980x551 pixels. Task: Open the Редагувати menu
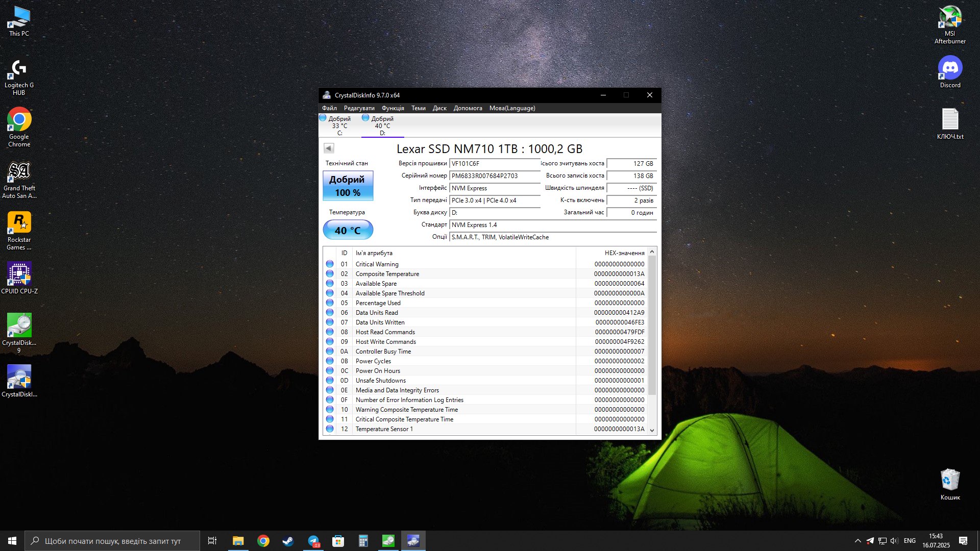click(x=359, y=108)
